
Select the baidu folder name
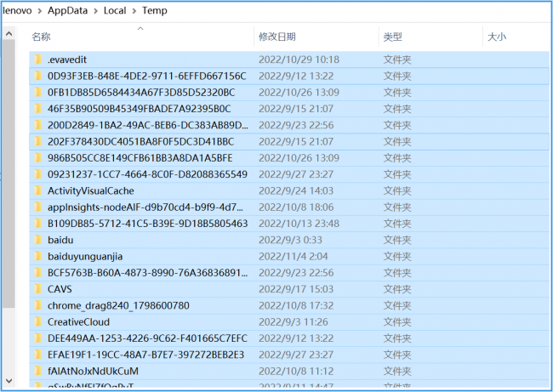(x=60, y=240)
